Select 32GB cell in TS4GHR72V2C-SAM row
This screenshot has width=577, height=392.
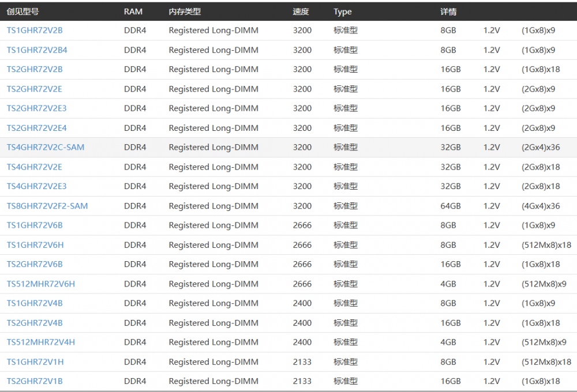point(451,148)
